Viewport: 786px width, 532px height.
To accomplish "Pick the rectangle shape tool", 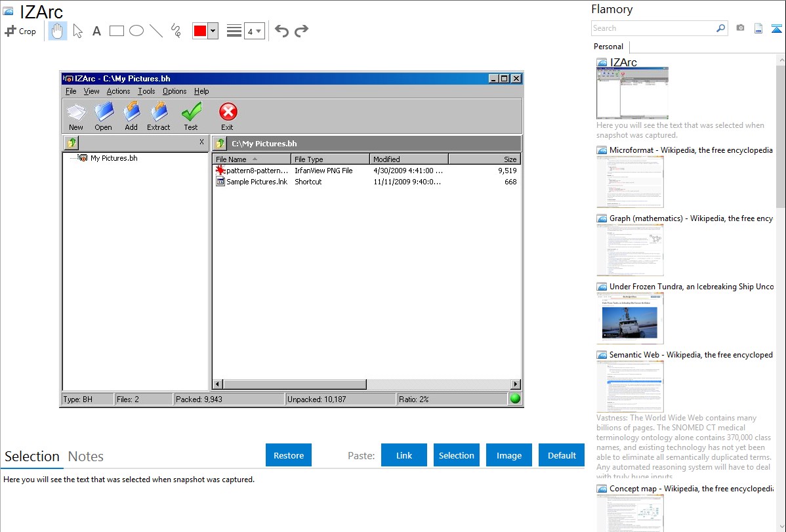I will point(117,31).
